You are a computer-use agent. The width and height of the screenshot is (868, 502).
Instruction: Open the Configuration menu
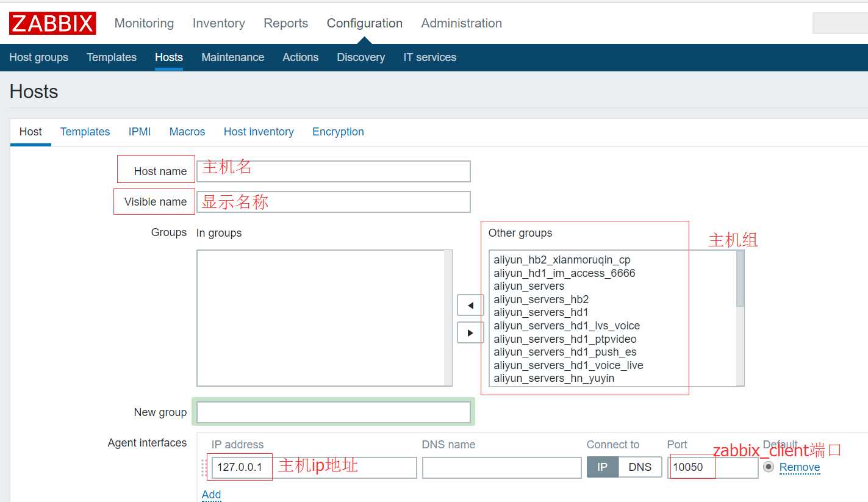pos(365,23)
